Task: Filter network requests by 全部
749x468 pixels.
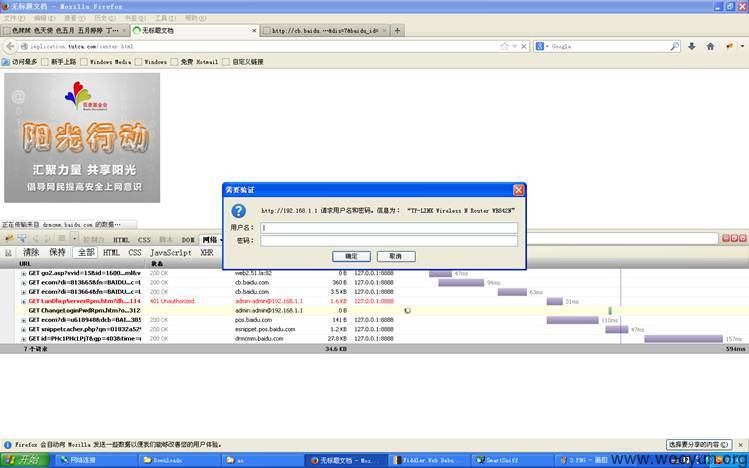Action: tap(86, 253)
